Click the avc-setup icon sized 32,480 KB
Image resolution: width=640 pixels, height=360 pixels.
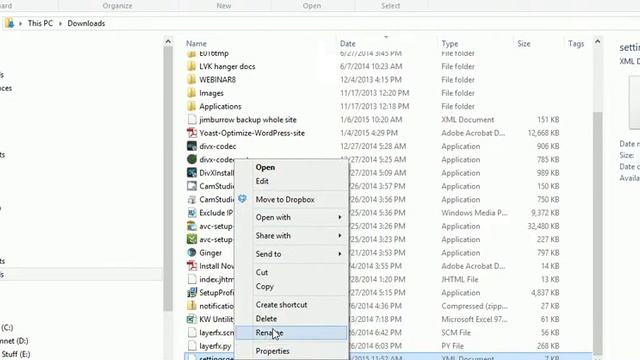point(191,226)
